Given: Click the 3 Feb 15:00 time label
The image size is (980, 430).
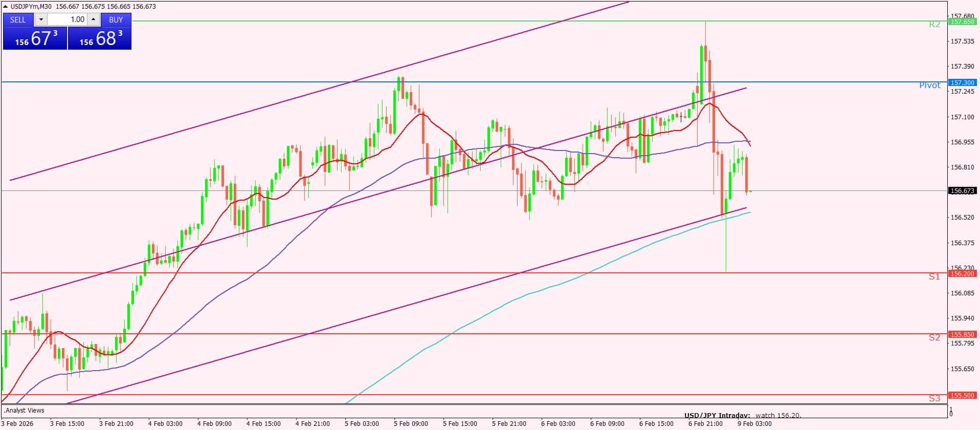Looking at the screenshot, I should coord(67,424).
